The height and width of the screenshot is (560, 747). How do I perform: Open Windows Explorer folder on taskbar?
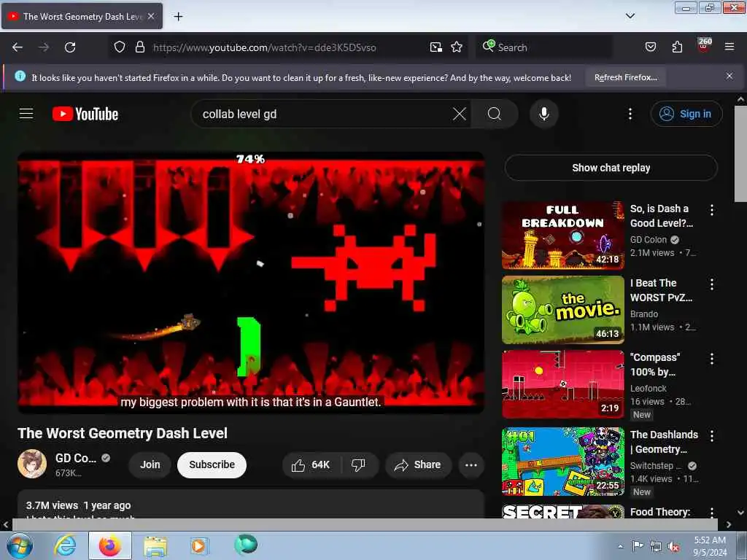coord(155,545)
